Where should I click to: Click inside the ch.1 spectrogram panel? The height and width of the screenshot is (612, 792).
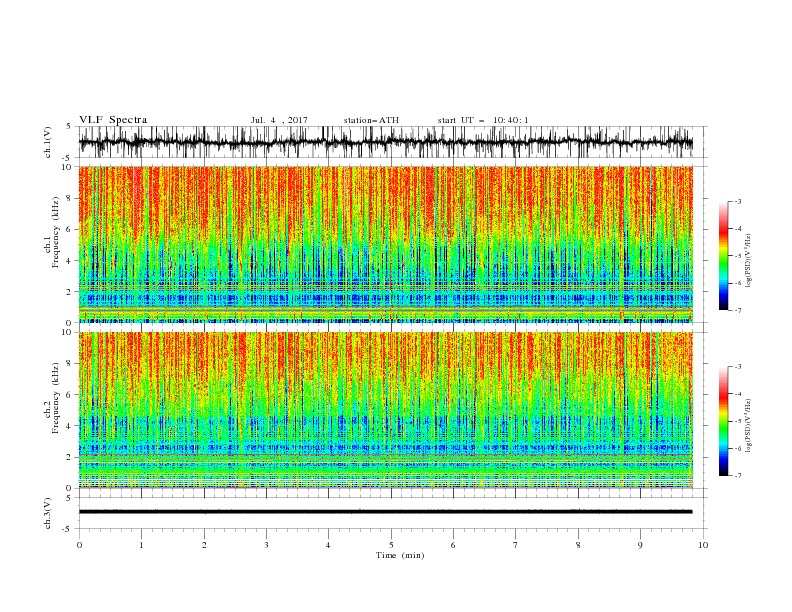tap(385, 244)
